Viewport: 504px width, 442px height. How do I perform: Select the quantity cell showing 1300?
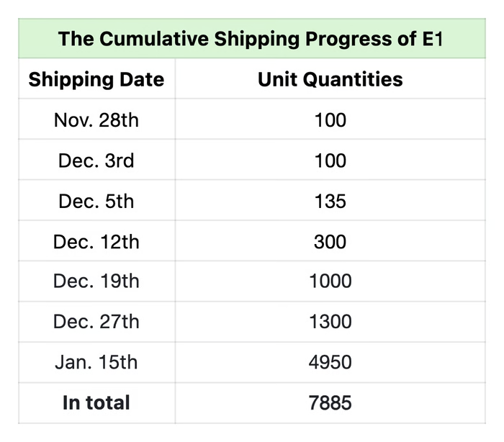(330, 321)
